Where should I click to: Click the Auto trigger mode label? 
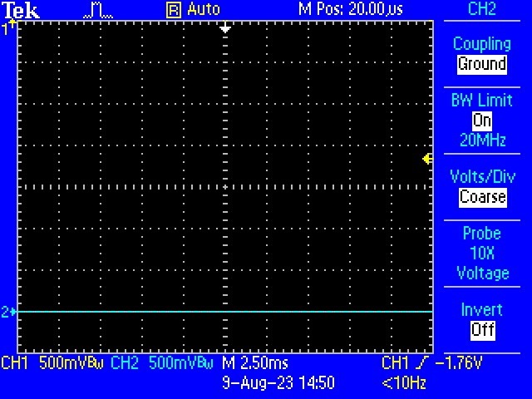204,9
